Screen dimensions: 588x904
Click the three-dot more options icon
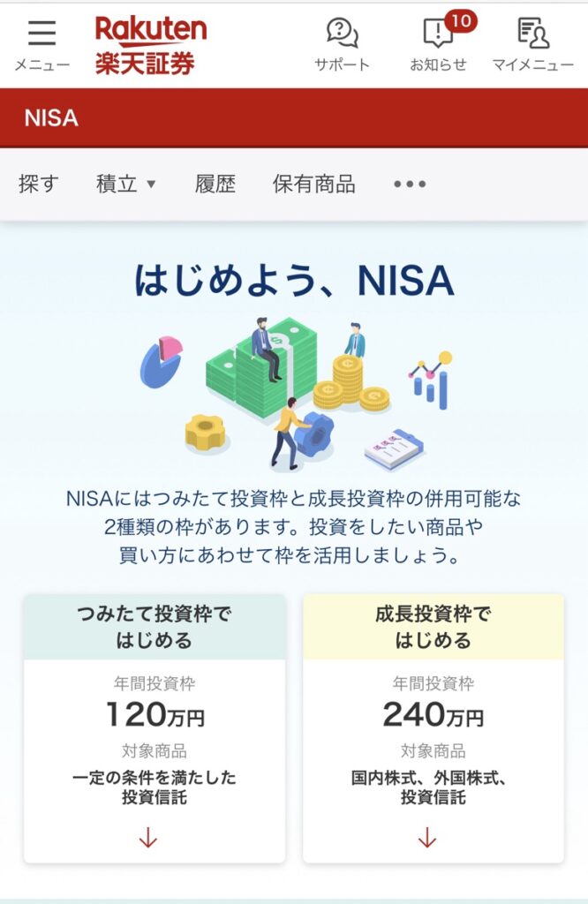pos(410,184)
